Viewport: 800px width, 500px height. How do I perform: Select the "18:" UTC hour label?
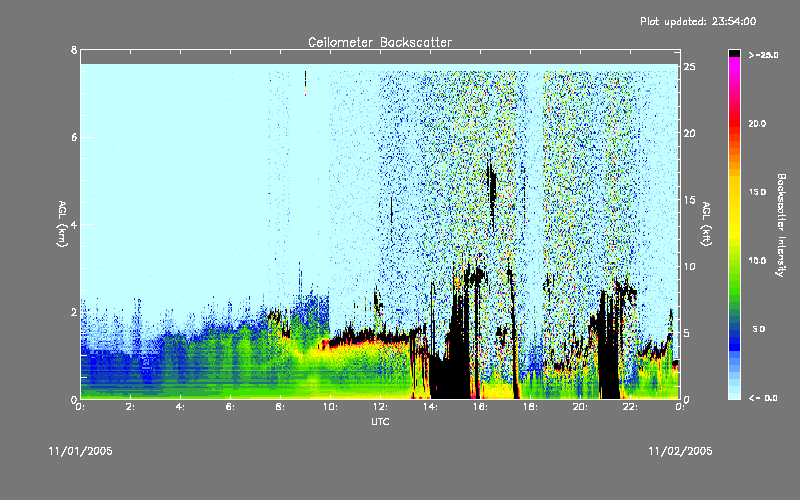point(531,407)
